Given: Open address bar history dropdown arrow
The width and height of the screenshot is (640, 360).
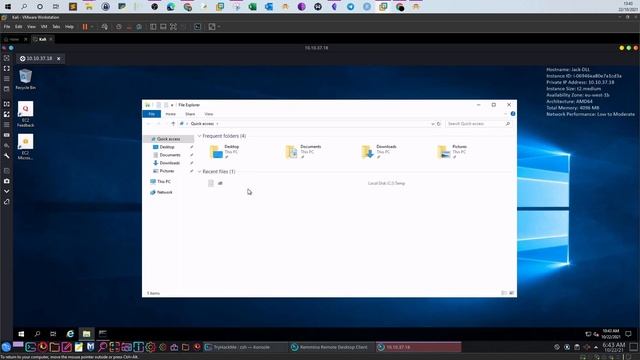Looking at the screenshot, I should pyautogui.click(x=433, y=124).
